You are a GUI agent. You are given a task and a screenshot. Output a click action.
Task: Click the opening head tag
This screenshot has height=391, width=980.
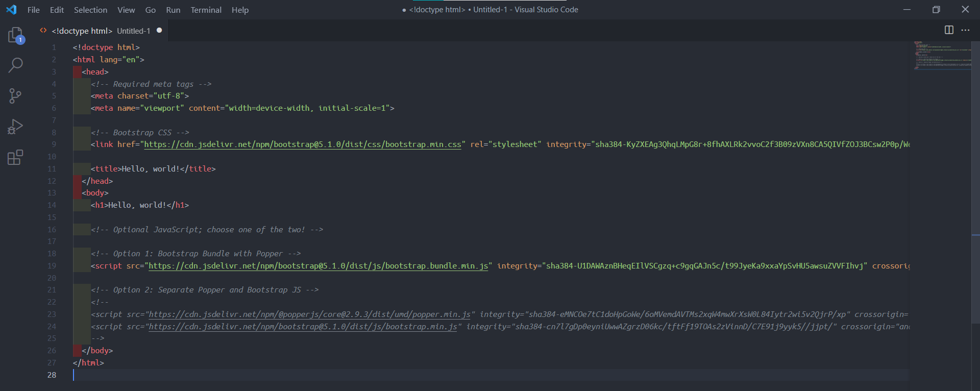[95, 72]
